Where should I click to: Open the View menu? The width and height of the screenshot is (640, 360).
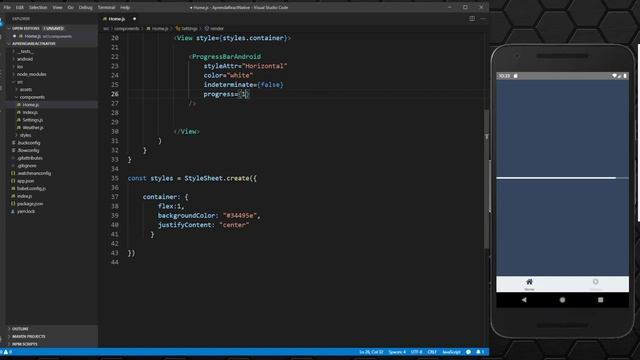coord(58,7)
